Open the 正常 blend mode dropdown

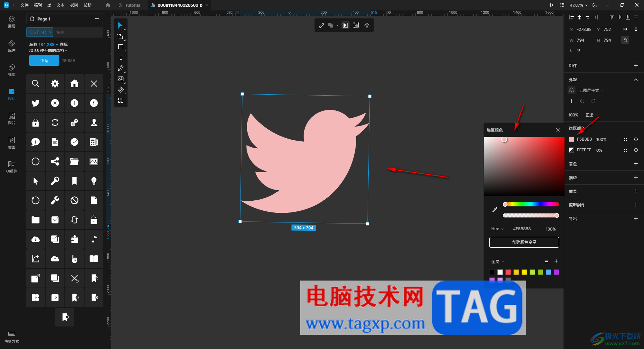[x=592, y=115]
